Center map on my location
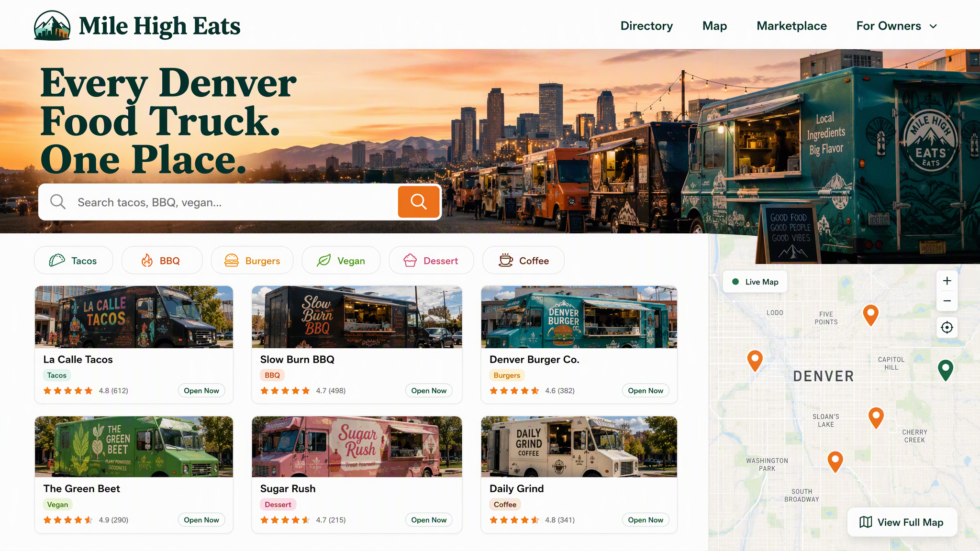The height and width of the screenshot is (551, 980). pos(947,328)
